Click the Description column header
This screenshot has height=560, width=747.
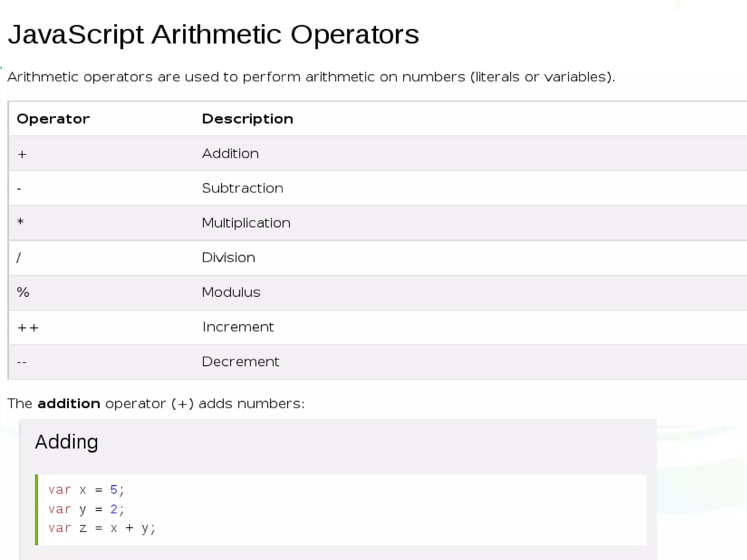[x=247, y=119]
